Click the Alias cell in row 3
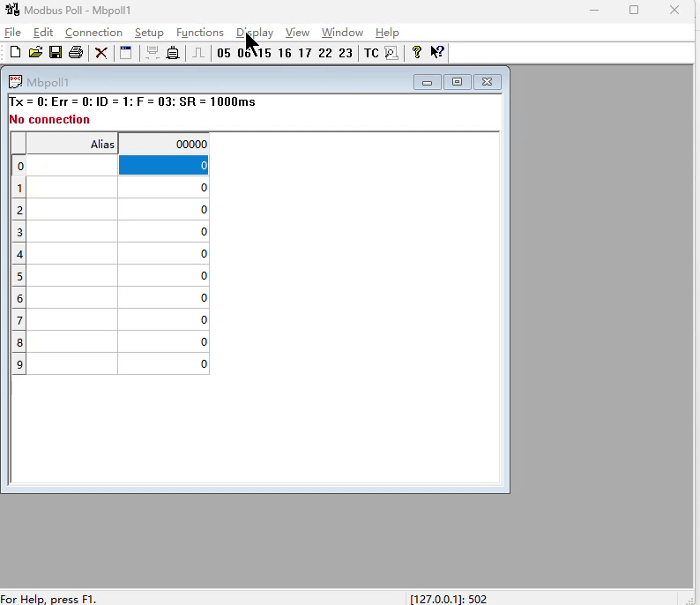700x605 pixels. click(72, 232)
